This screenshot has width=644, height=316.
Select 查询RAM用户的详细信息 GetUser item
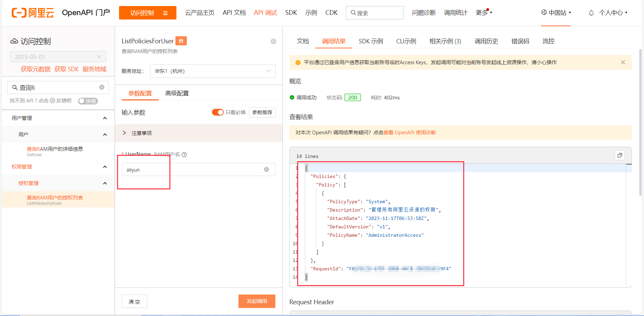point(58,151)
